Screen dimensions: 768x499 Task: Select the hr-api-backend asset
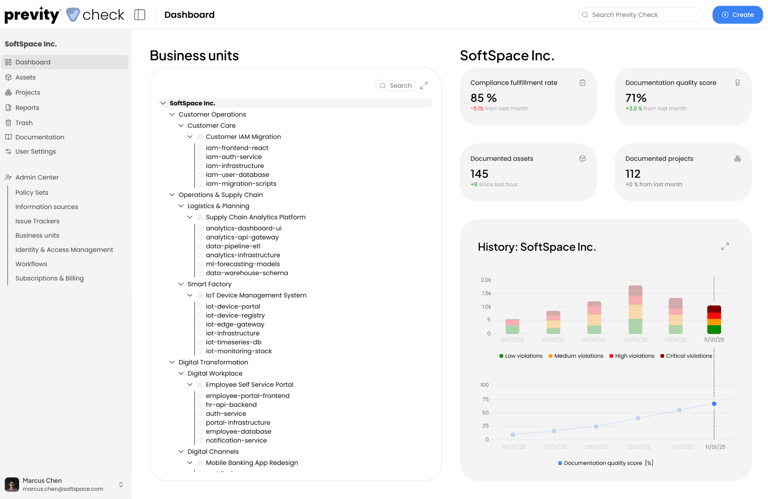pyautogui.click(x=231, y=404)
